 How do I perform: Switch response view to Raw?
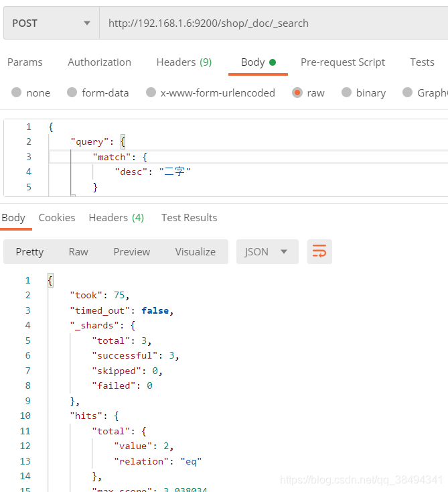78,252
